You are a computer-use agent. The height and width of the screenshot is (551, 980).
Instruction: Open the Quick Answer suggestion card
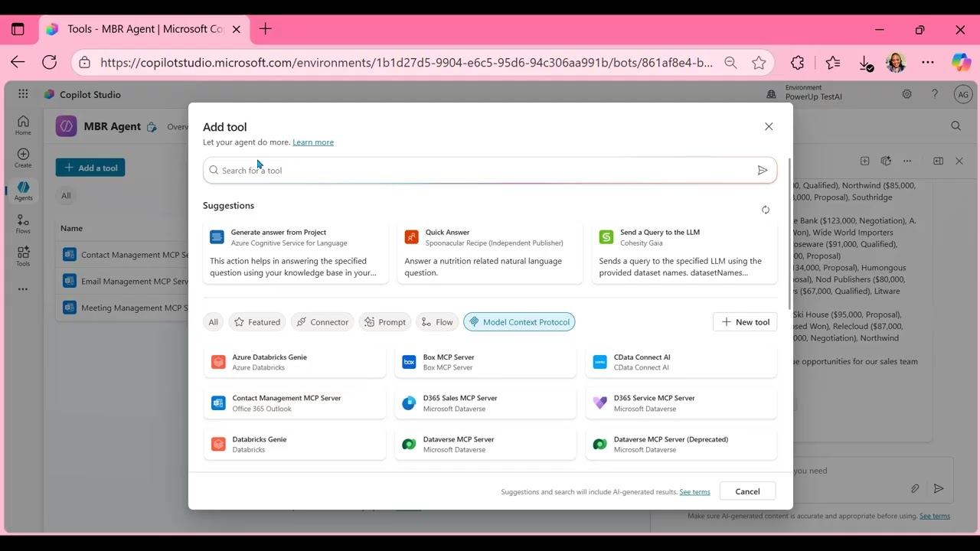pyautogui.click(x=490, y=253)
